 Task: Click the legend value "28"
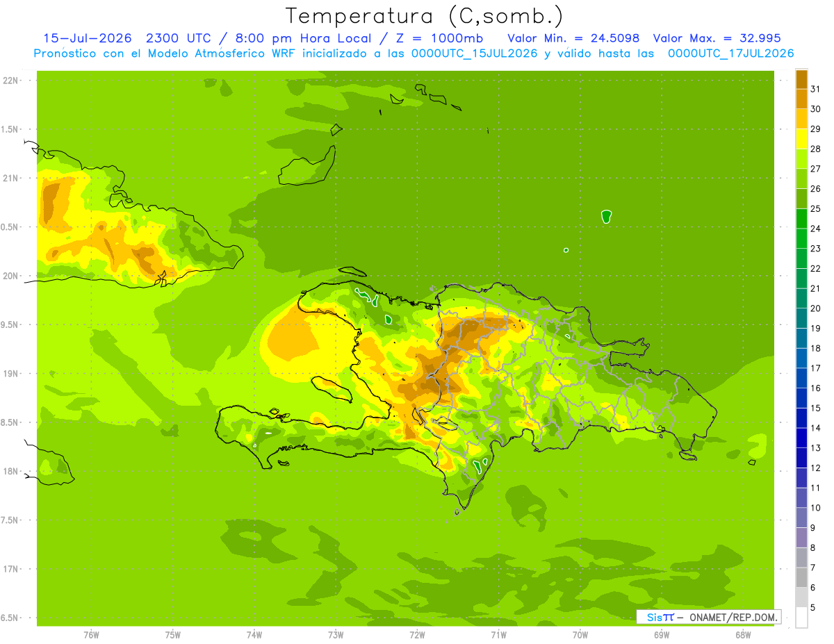coord(815,149)
